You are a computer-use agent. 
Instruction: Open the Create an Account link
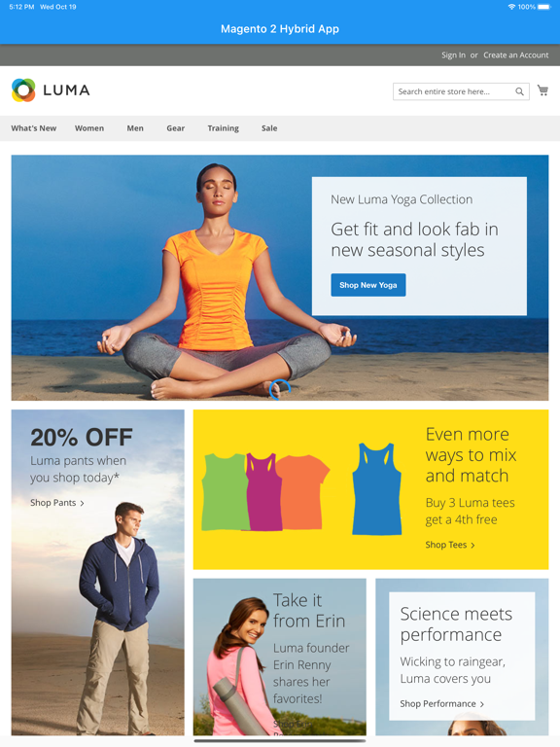pos(516,55)
